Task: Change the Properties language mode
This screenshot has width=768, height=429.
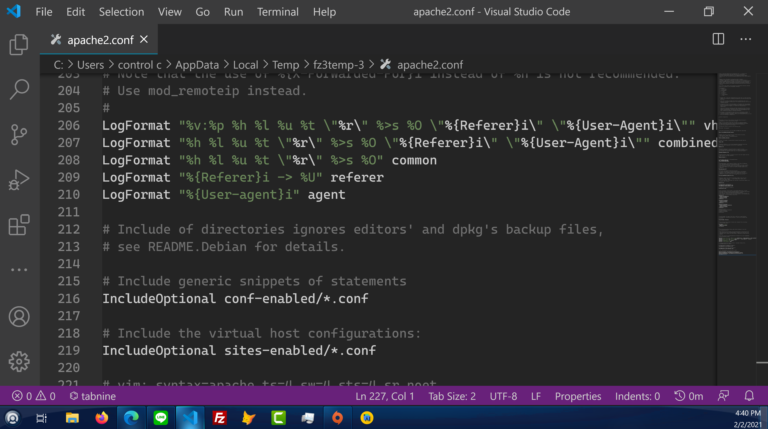Action: click(x=578, y=396)
